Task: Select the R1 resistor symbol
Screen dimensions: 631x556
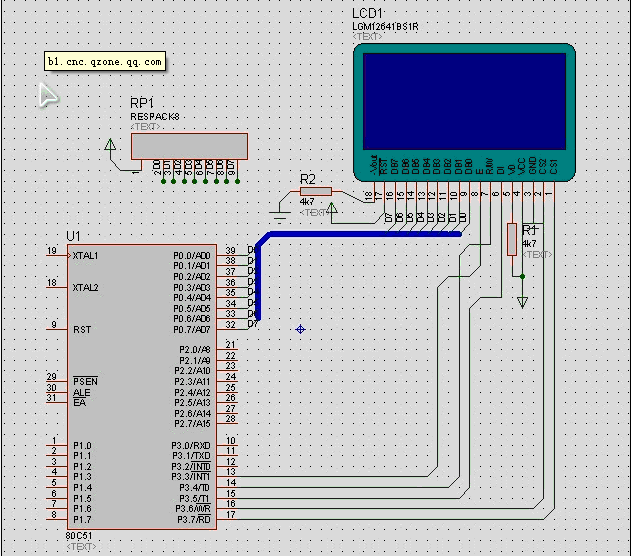Action: click(512, 239)
